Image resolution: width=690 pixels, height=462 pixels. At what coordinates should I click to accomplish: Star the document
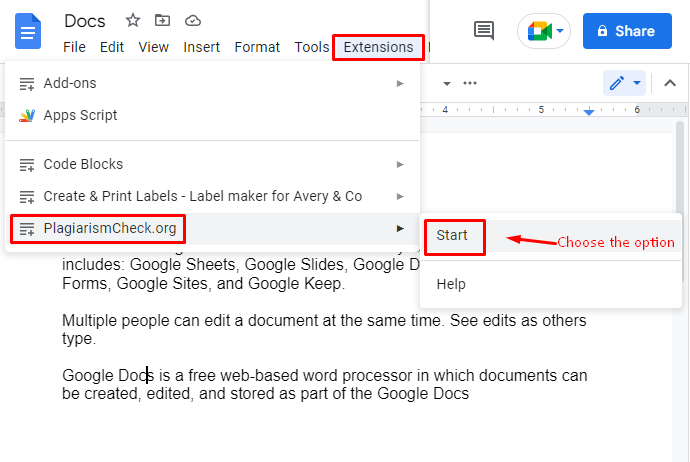point(132,20)
